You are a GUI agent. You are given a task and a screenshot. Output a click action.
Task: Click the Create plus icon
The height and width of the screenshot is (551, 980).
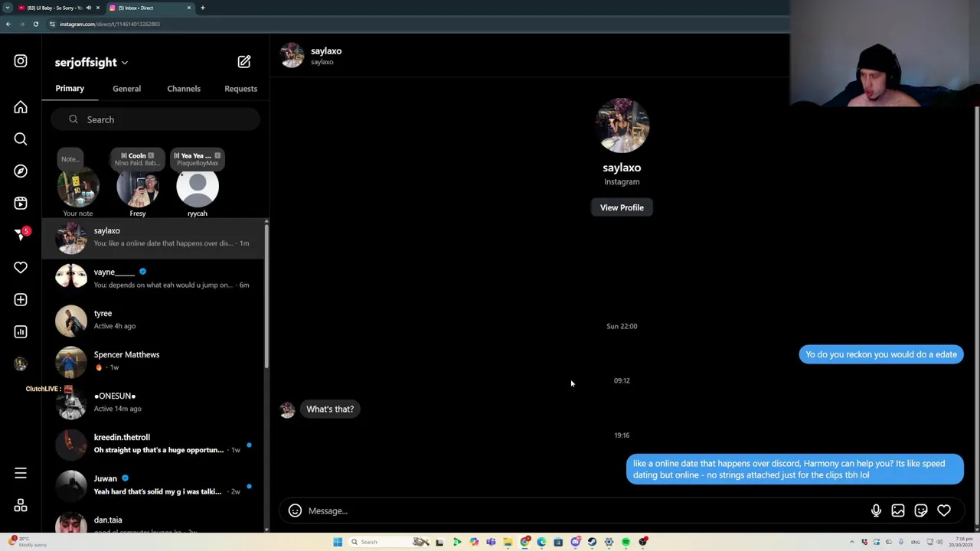[21, 300]
